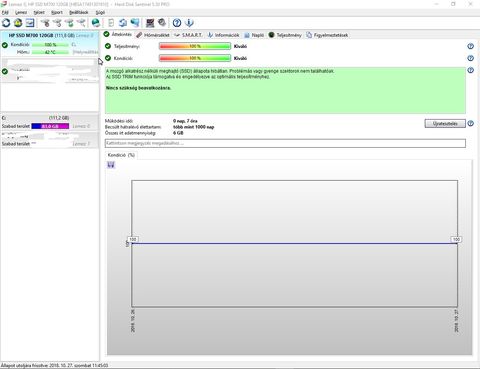Image resolution: width=480 pixels, height=369 pixels.
Task: Open the Fájl menu
Action: coord(5,12)
